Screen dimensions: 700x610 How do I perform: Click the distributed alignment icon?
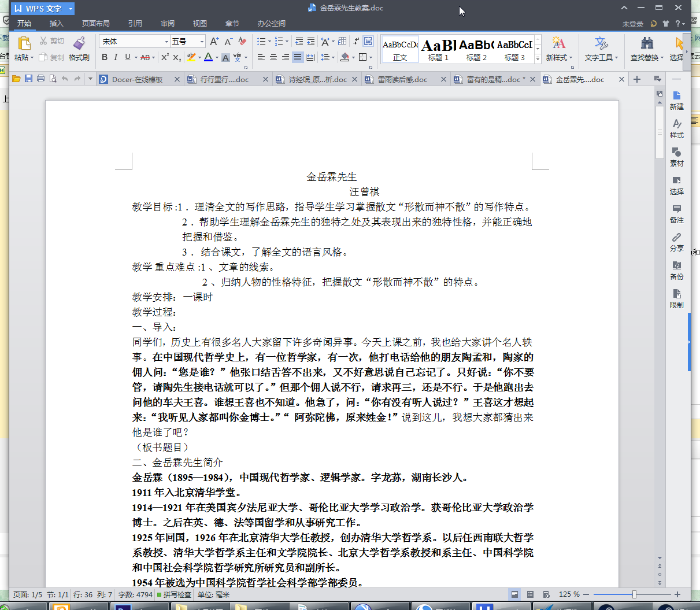pos(310,57)
